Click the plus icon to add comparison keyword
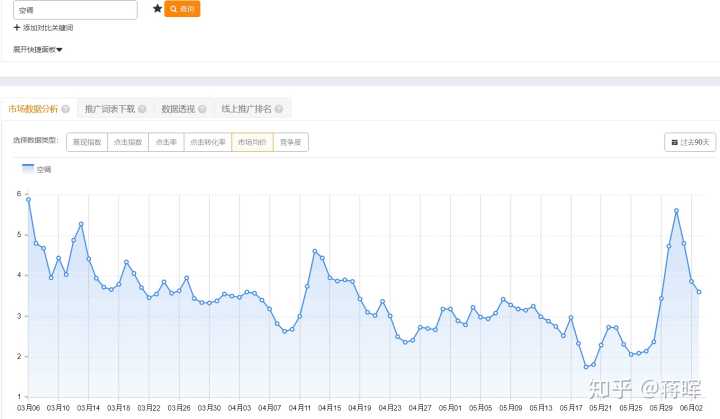720x419 pixels. pyautogui.click(x=16, y=28)
